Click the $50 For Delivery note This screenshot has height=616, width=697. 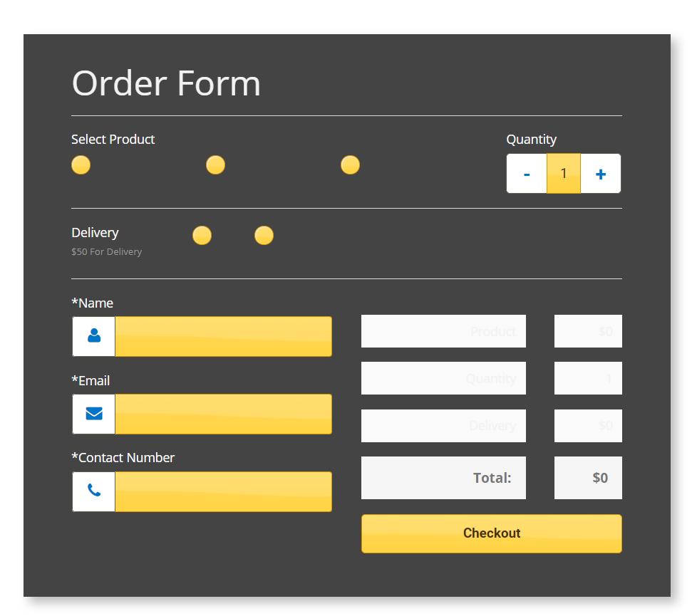(x=106, y=251)
